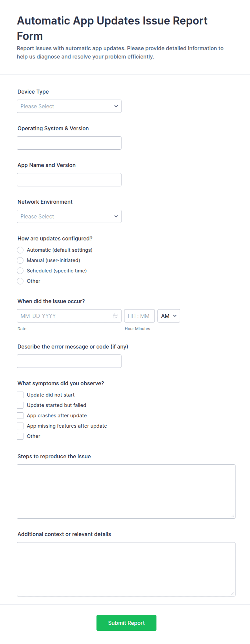Open the calendar icon in date field
Image resolution: width=250 pixels, height=644 pixels.
point(115,316)
